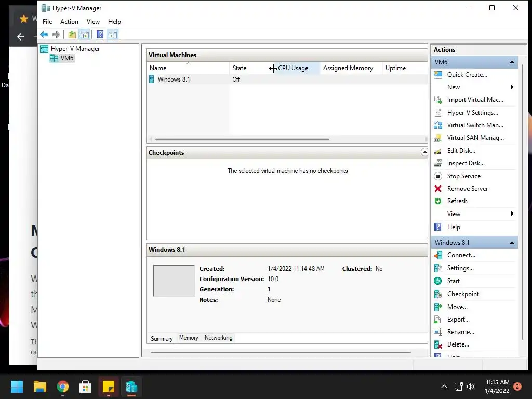Open the Windows Start menu

coord(17,387)
